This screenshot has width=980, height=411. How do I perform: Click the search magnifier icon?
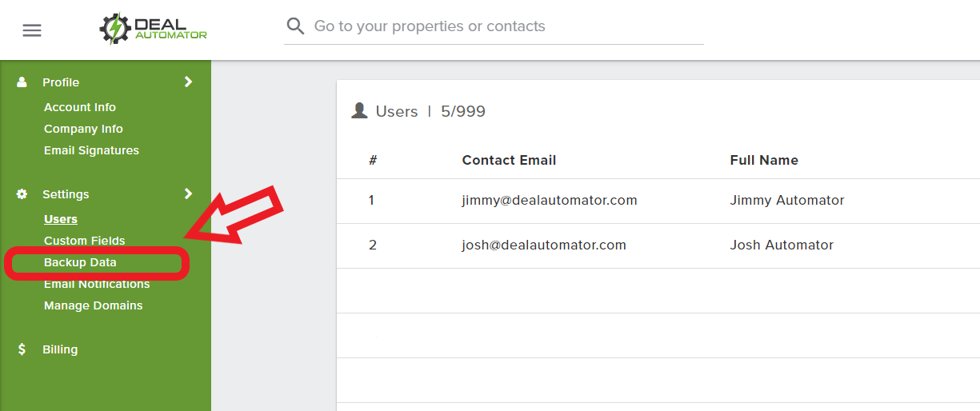click(x=296, y=26)
